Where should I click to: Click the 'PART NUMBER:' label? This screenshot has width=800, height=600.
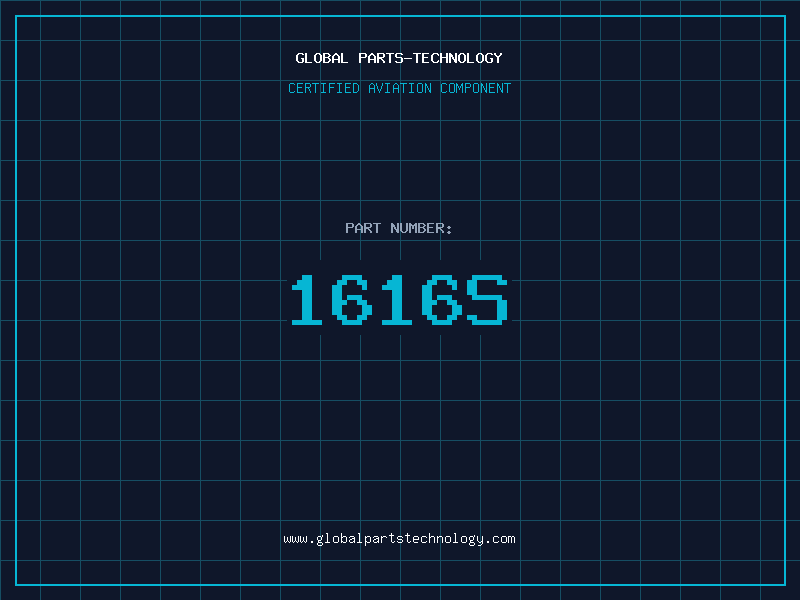click(x=398, y=228)
